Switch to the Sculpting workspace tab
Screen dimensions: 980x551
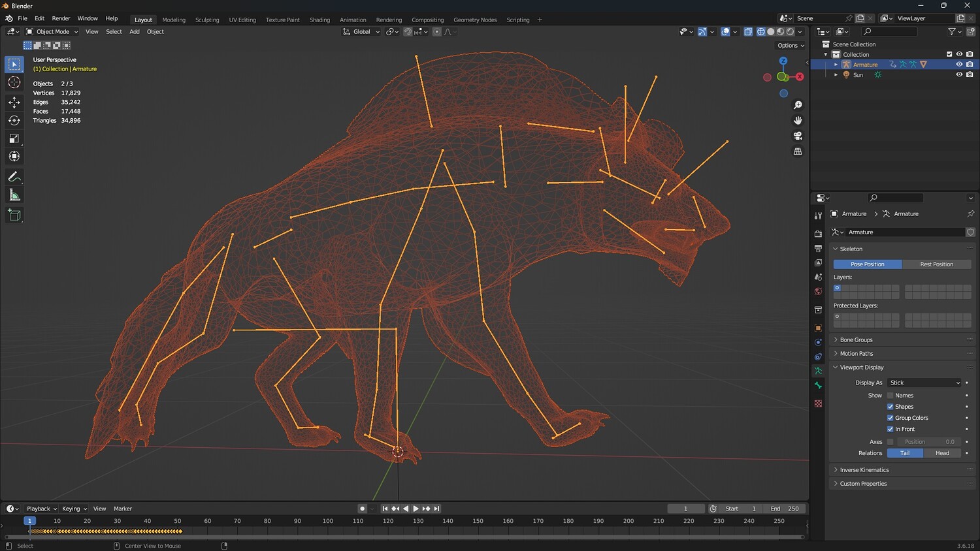207,20
